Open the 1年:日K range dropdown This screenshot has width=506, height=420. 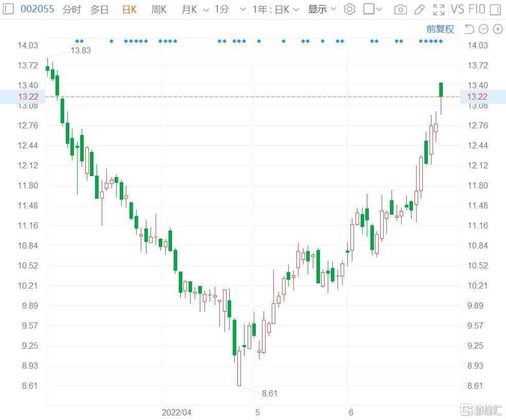pos(275,9)
